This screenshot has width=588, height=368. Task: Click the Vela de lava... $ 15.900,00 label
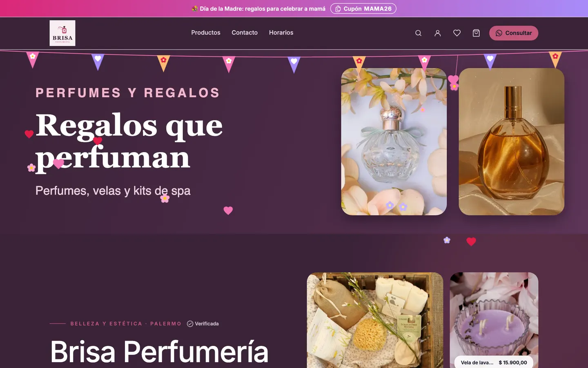point(494,362)
